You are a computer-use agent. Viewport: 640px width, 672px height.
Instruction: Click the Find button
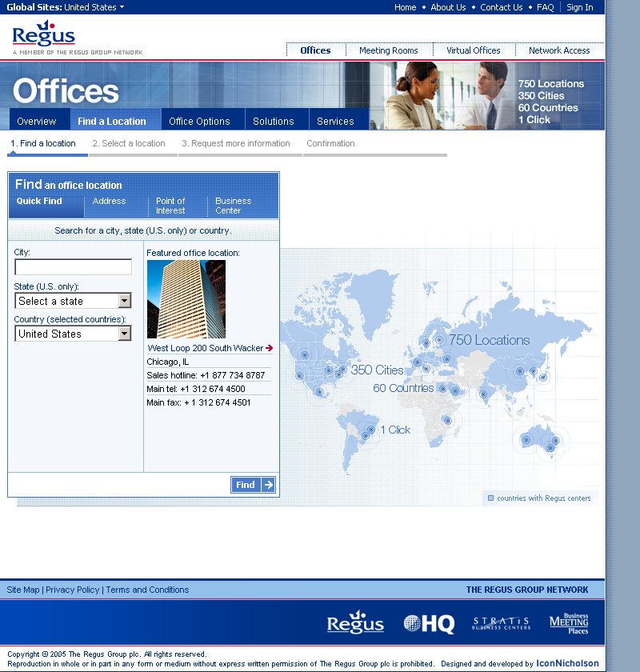[253, 485]
